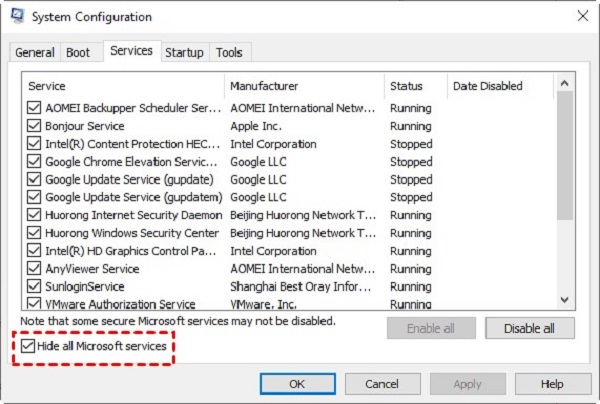Open Help from the dialog button

pyautogui.click(x=553, y=384)
